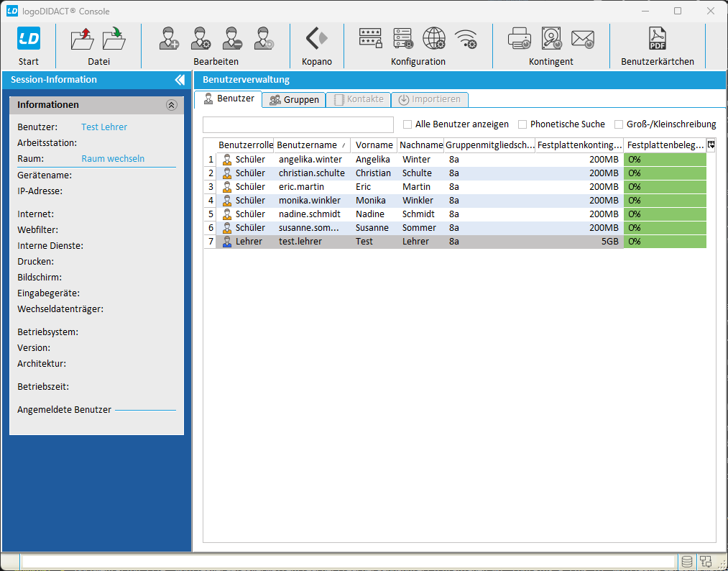Viewport: 728px width, 571px height.
Task: Select monika.winkler username cell
Action: [312, 201]
